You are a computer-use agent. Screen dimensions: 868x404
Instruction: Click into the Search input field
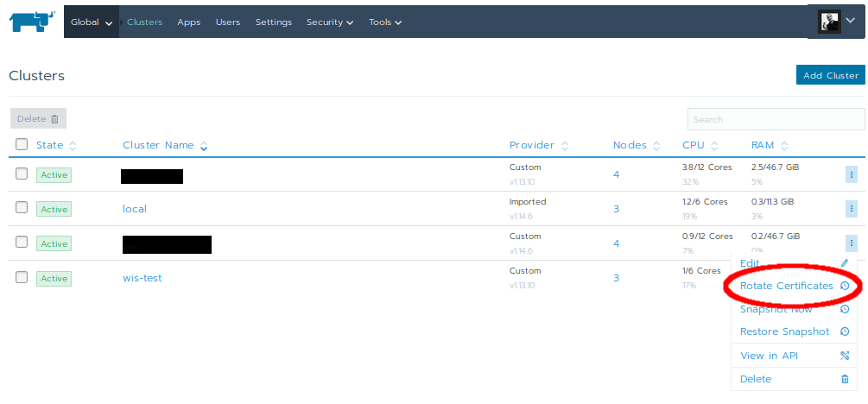tap(775, 119)
